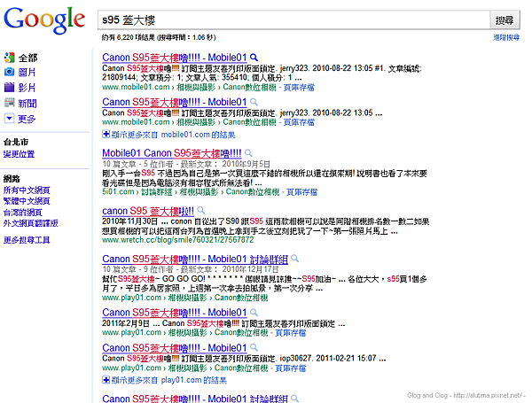Filter by 台灣的網頁

click(23, 213)
